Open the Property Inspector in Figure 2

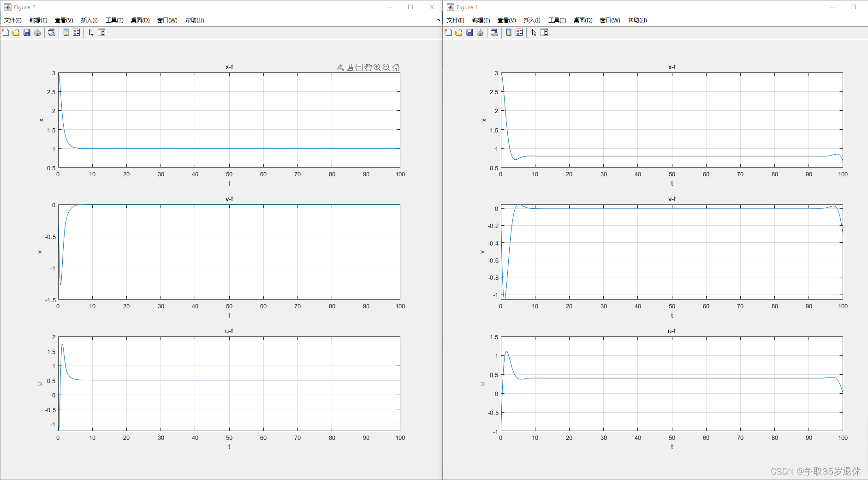[x=102, y=32]
